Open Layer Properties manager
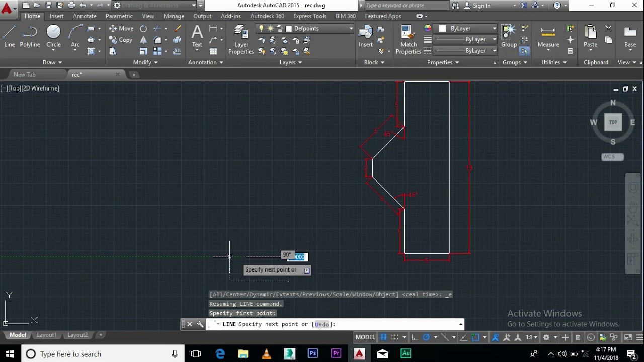The width and height of the screenshot is (644, 362). 241,40
